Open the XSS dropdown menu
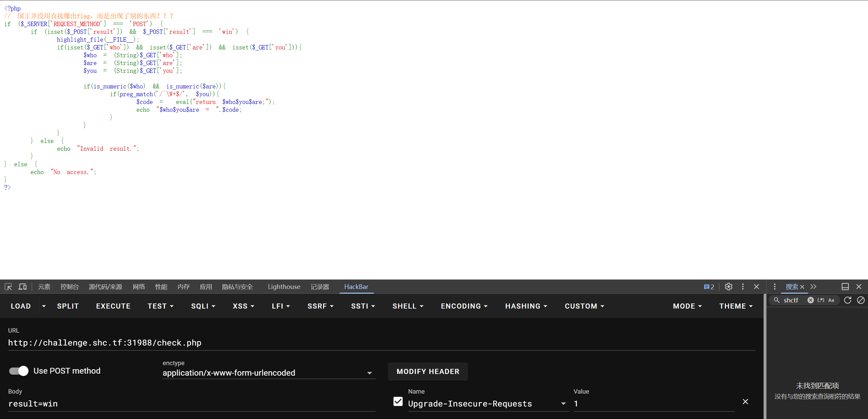This screenshot has height=419, width=868. click(x=243, y=306)
